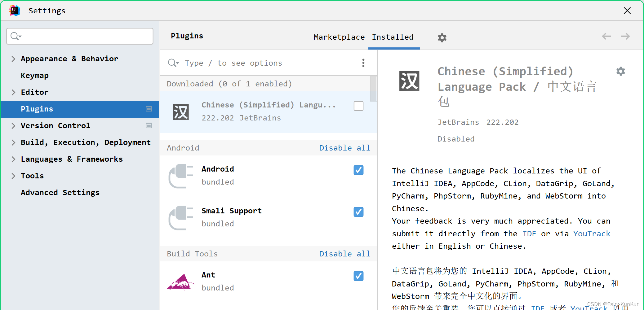Screen dimensions: 644x310
Task: Click the Chinese language pack list icon
Action: click(x=180, y=112)
